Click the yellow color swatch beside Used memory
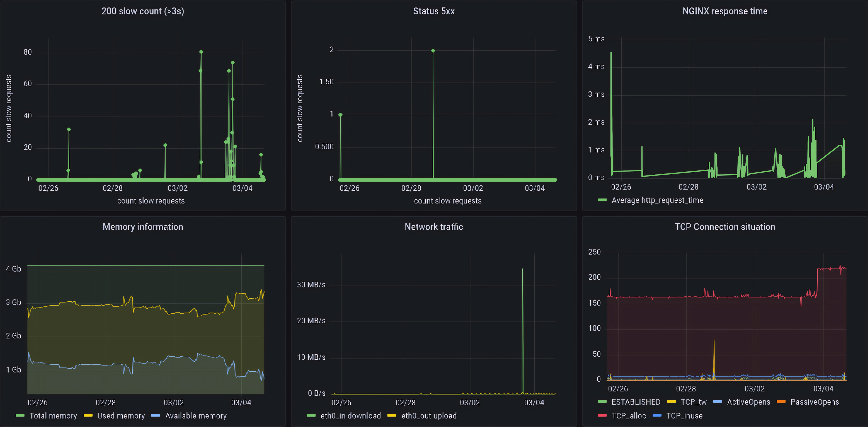The image size is (868, 427). point(88,415)
